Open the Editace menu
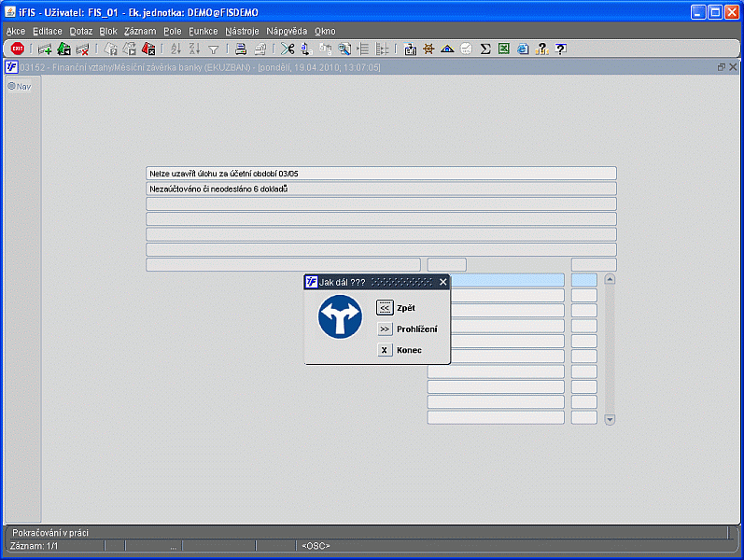Viewport: 744px width, 560px height. tap(48, 32)
